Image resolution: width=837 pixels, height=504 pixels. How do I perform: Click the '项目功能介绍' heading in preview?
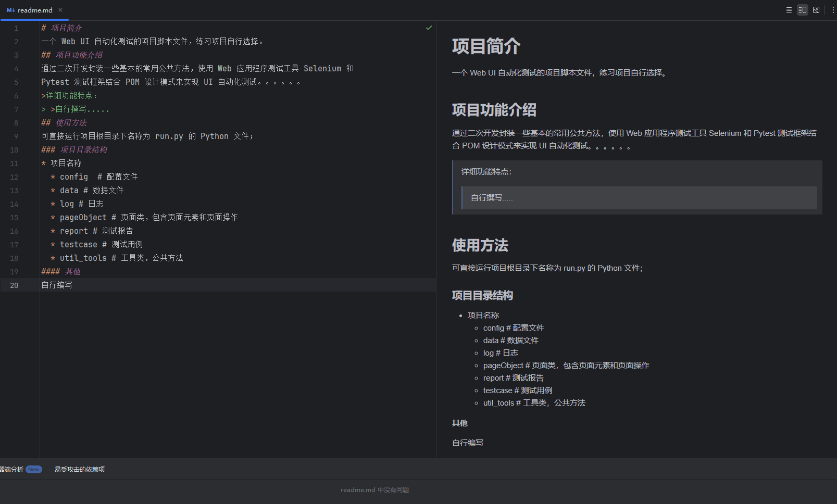click(x=494, y=110)
